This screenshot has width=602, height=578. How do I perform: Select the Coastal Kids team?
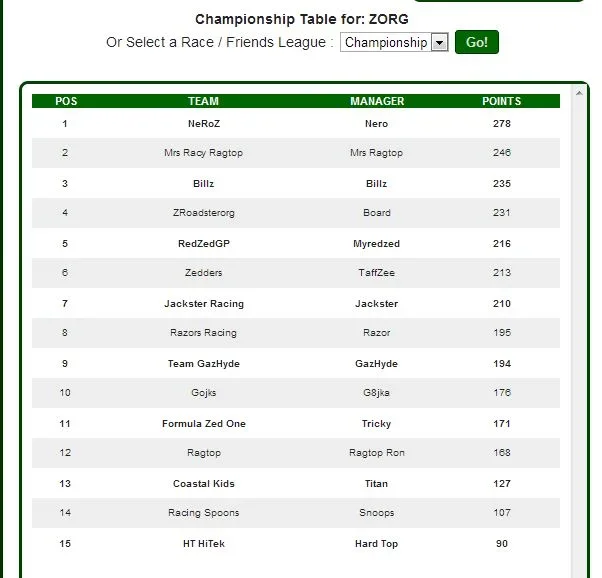203,484
